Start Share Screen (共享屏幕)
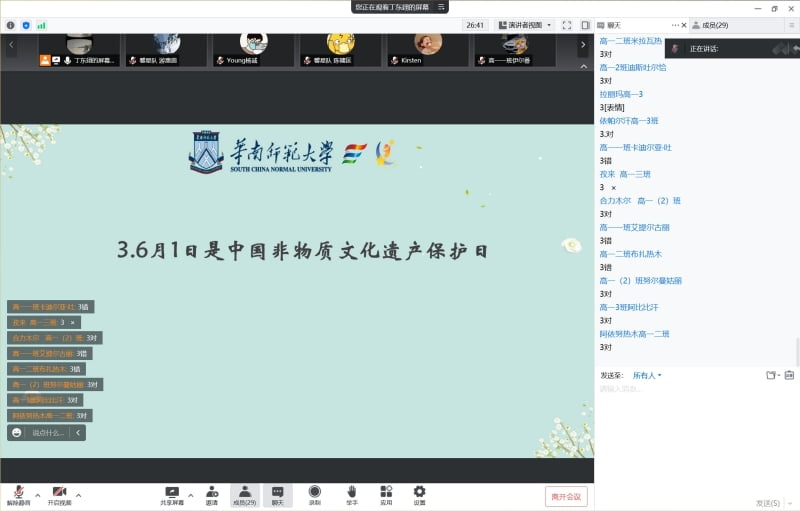This screenshot has height=511, width=800. [172, 494]
